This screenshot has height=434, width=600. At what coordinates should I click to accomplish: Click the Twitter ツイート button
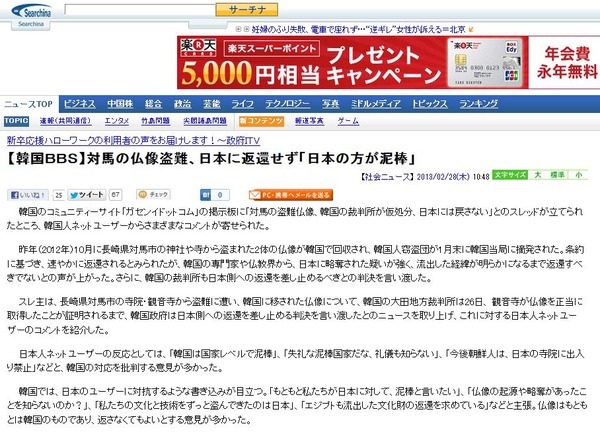pyautogui.click(x=87, y=195)
